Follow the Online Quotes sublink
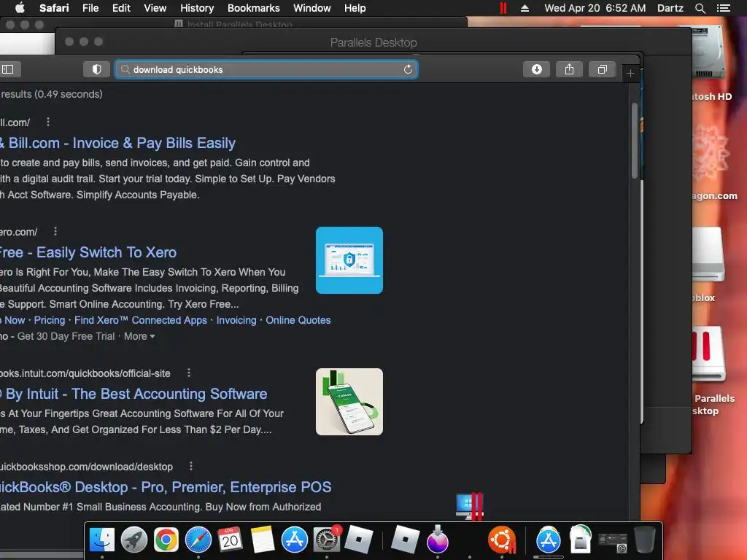747x560 pixels. tap(298, 320)
